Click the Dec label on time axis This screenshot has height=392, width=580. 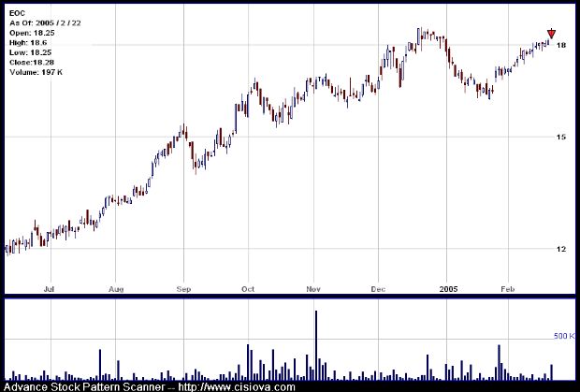coord(379,289)
